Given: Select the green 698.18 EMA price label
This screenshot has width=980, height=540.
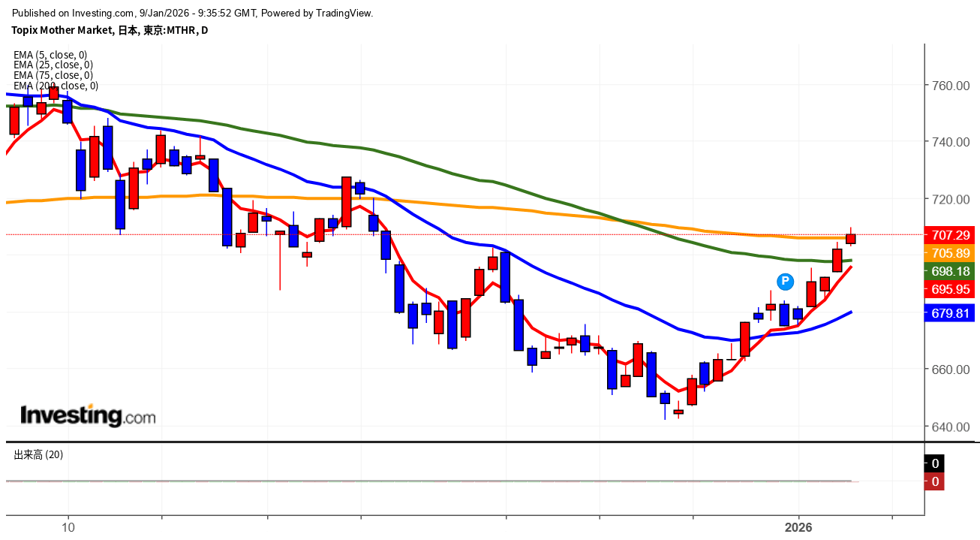Looking at the screenshot, I should coord(951,271).
